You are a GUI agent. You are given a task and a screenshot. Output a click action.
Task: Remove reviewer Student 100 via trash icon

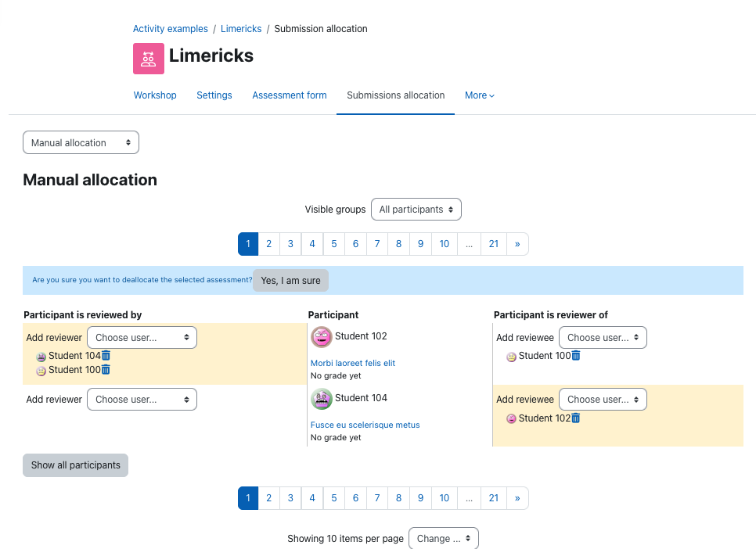[x=106, y=370]
